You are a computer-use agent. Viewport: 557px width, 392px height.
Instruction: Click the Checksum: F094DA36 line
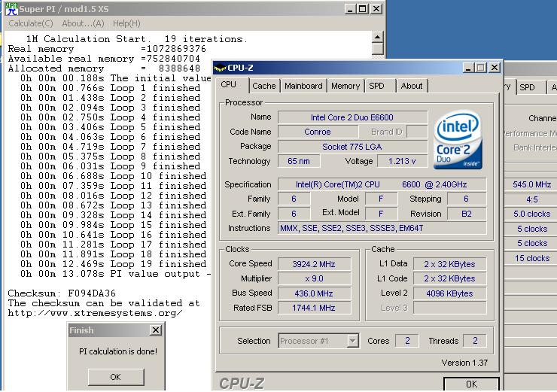62,293
